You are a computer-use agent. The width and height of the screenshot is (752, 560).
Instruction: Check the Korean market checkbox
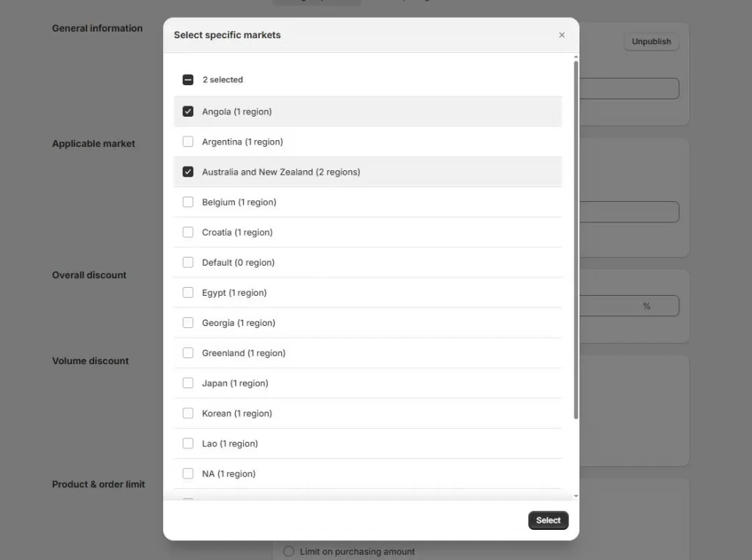pos(188,412)
